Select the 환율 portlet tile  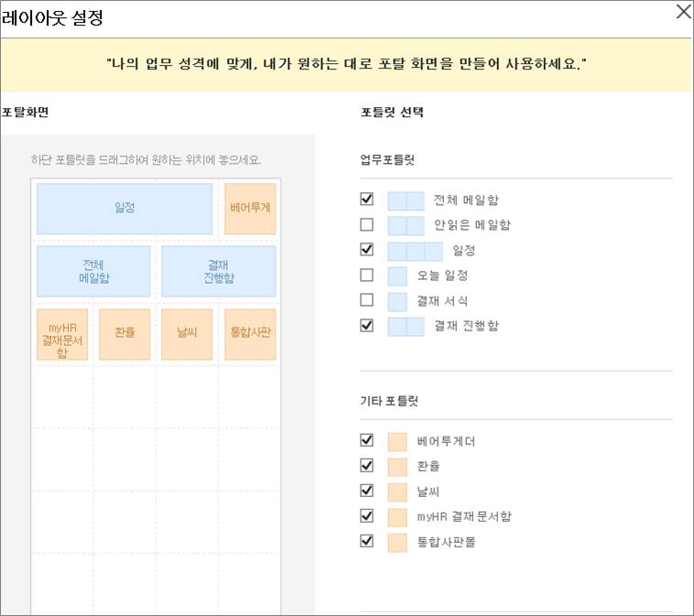pos(125,335)
